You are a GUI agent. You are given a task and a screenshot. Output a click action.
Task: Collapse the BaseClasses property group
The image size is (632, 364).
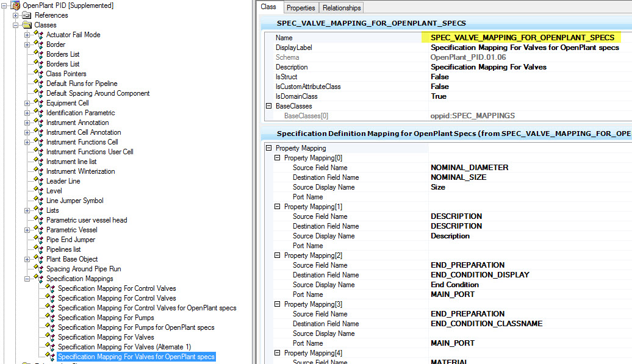(269, 106)
